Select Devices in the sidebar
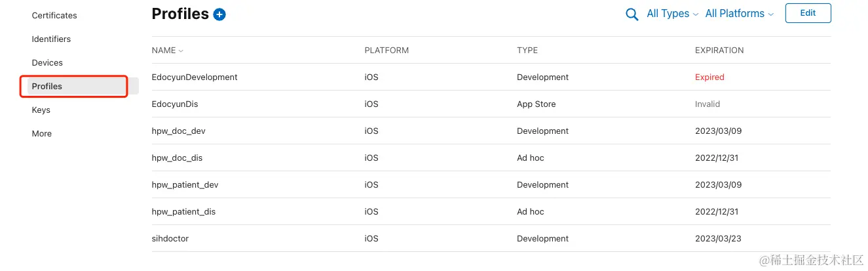The width and height of the screenshot is (868, 271). click(x=47, y=62)
